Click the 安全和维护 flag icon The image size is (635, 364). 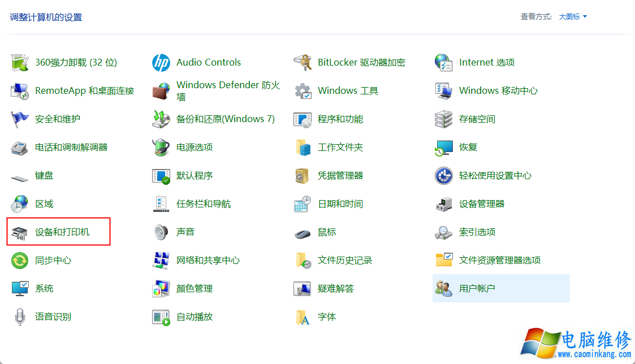coord(19,119)
